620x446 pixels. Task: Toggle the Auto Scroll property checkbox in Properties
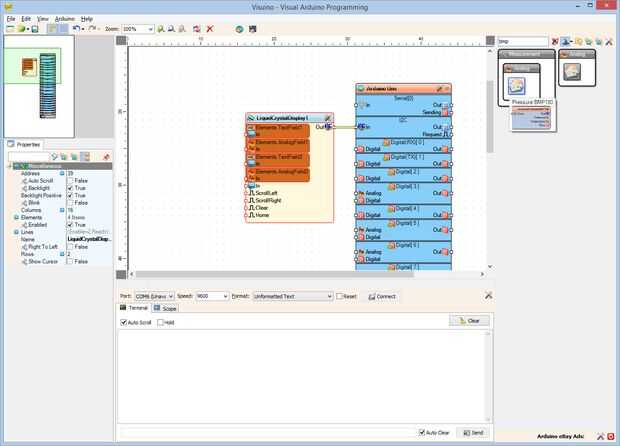[70, 181]
